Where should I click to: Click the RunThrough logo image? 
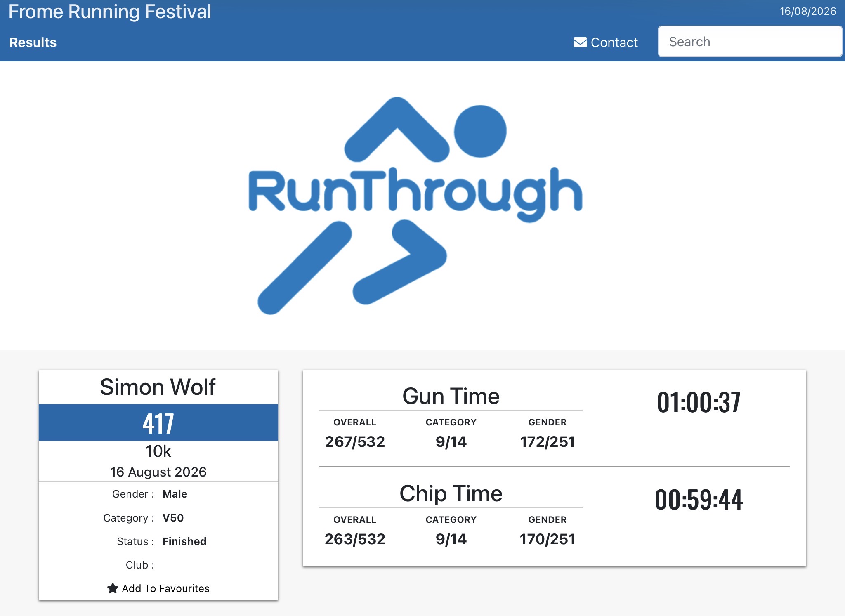pos(415,205)
